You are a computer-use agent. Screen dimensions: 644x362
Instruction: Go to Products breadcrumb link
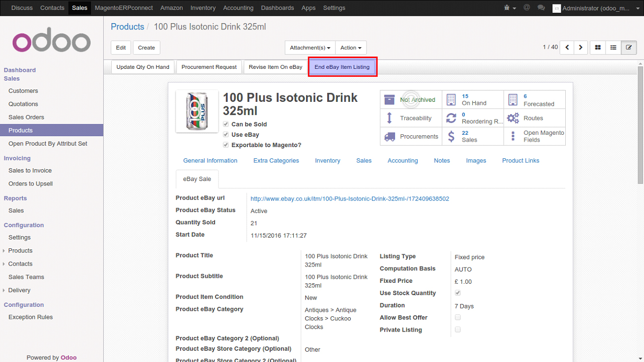[127, 27]
